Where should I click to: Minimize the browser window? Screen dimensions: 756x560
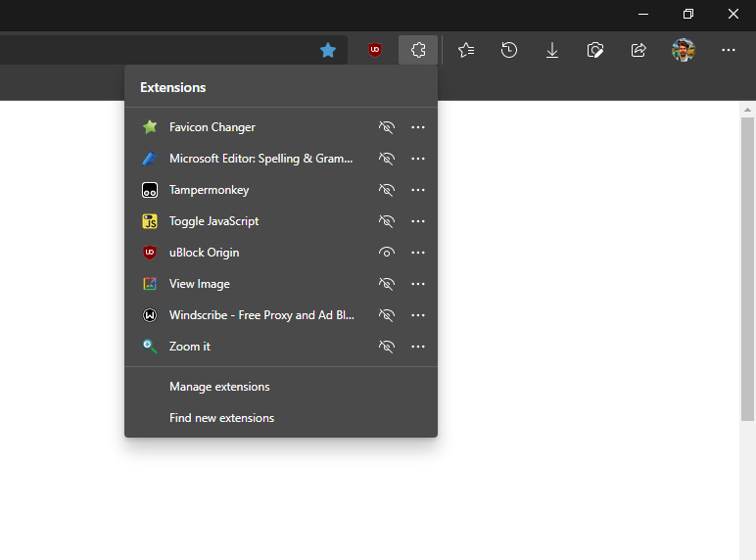(643, 14)
